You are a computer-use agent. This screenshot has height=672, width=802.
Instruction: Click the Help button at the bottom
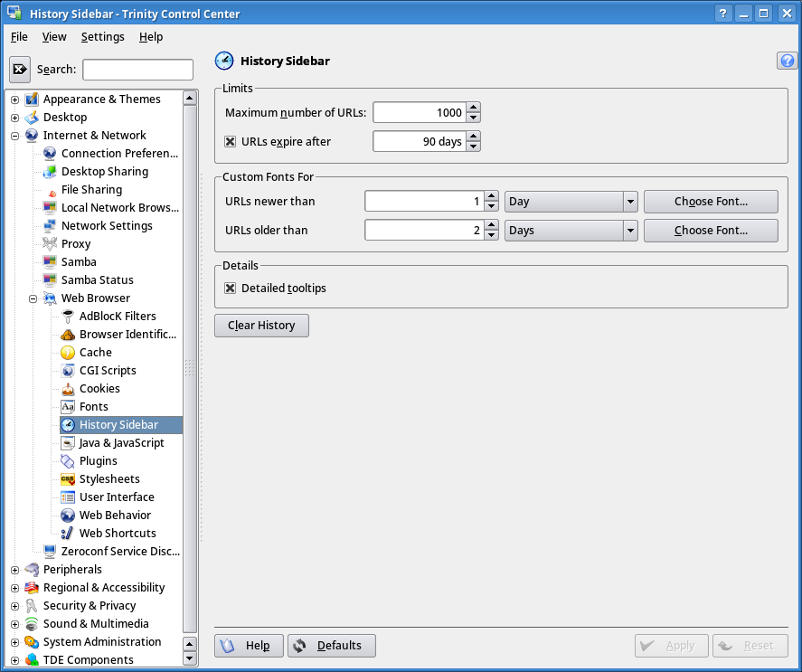249,646
